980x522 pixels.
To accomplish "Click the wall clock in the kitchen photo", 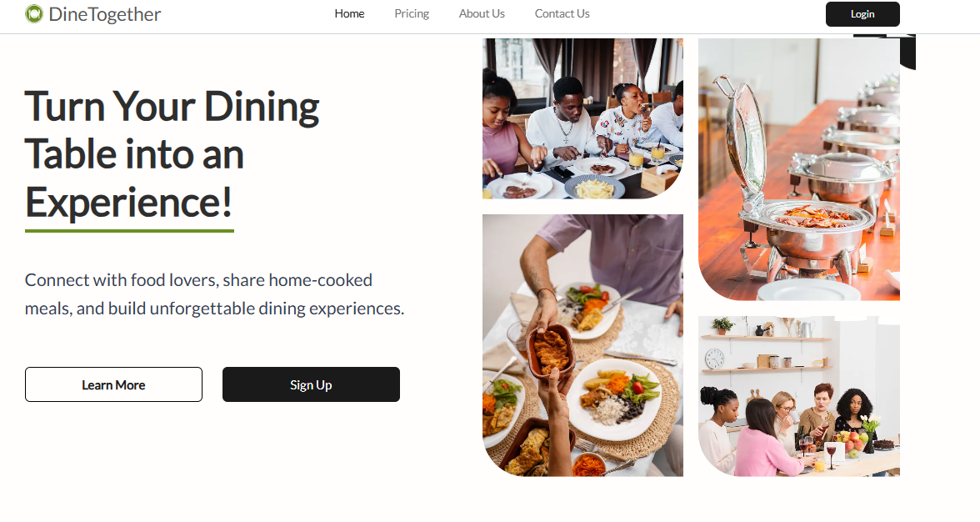I will pos(714,359).
